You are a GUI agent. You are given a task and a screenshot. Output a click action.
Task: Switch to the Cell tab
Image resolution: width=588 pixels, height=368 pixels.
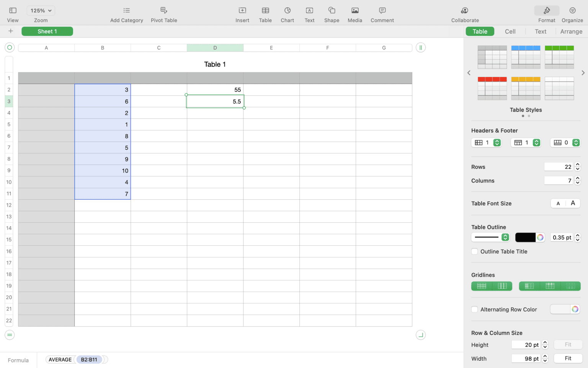pos(510,31)
